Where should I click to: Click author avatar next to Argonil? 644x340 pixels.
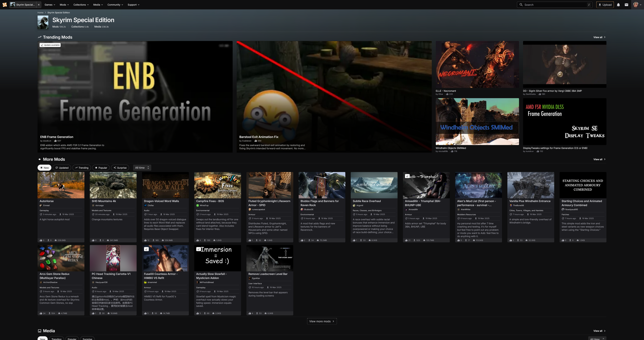click(x=354, y=206)
